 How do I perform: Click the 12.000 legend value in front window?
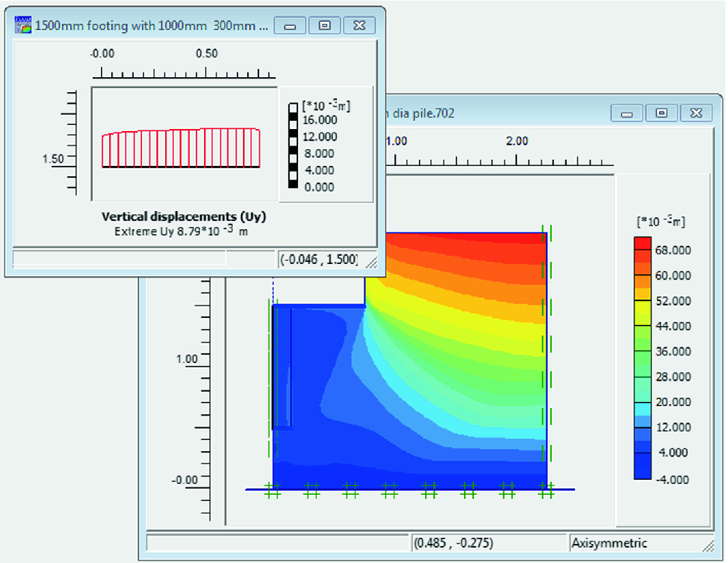pyautogui.click(x=320, y=136)
